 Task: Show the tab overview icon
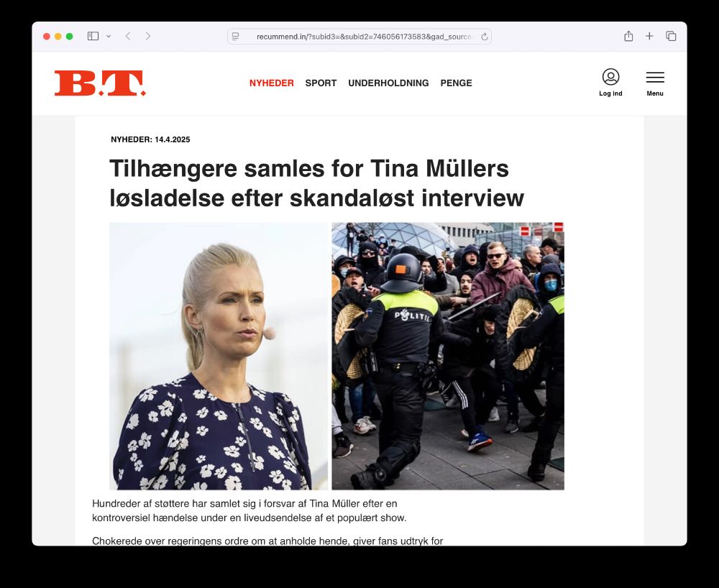tap(671, 36)
